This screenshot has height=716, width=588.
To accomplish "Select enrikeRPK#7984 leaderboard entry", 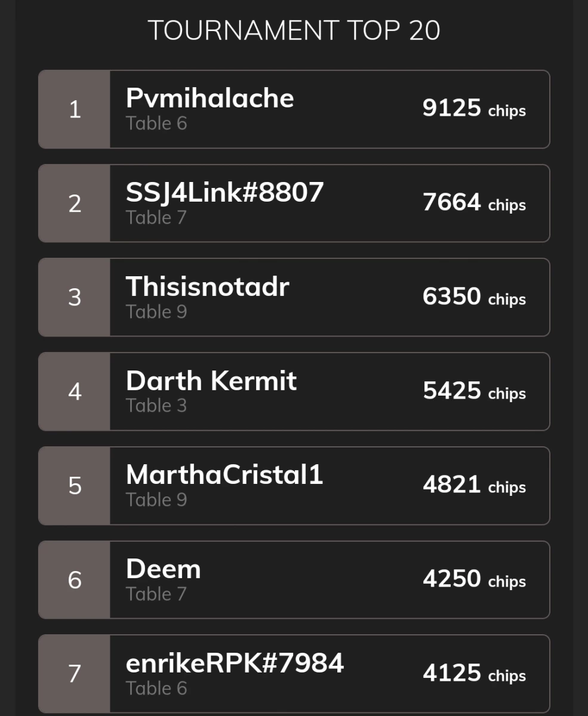I will (x=294, y=674).
